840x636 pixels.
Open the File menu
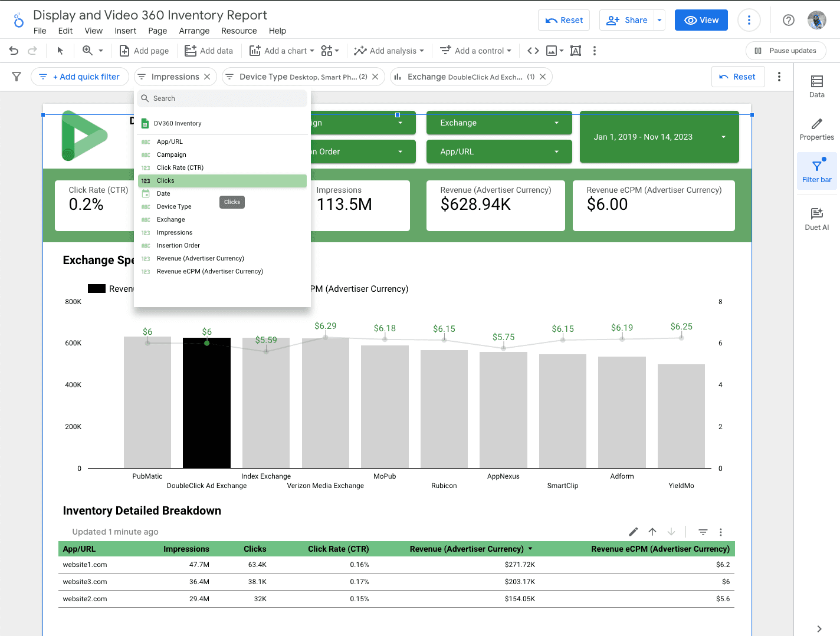40,31
